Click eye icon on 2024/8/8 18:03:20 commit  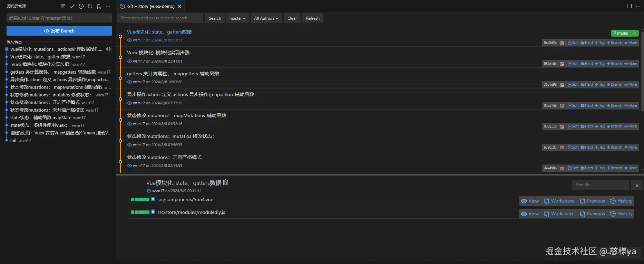129,82
